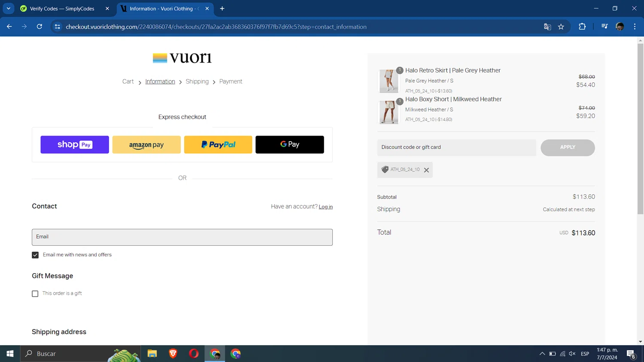Image resolution: width=644 pixels, height=362 pixels.
Task: Open the tab search dropdown arrow
Action: (8, 9)
